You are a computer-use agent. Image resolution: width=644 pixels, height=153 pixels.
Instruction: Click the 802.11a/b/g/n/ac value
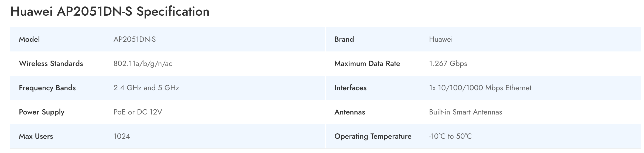pos(143,64)
